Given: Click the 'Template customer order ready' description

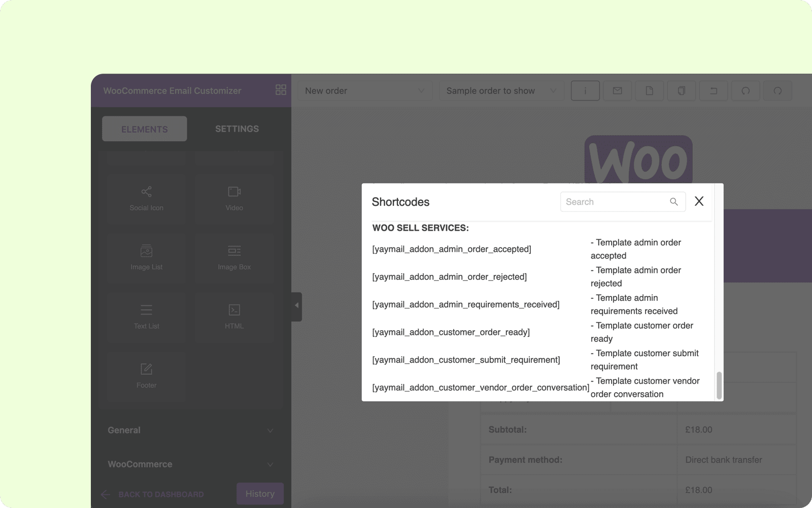Looking at the screenshot, I should 642,332.
